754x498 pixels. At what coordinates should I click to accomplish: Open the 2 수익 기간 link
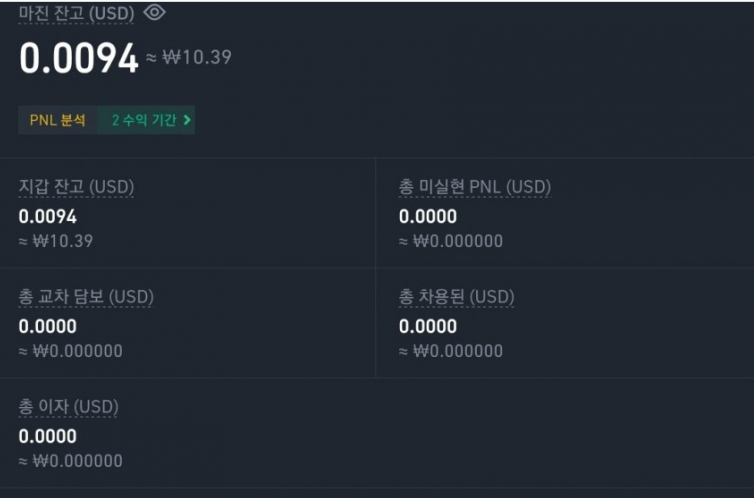click(x=144, y=120)
